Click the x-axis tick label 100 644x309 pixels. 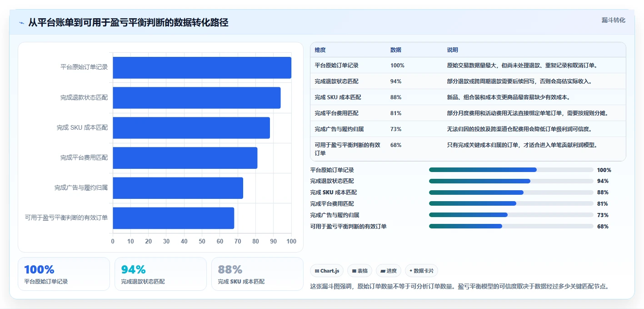[291, 241]
